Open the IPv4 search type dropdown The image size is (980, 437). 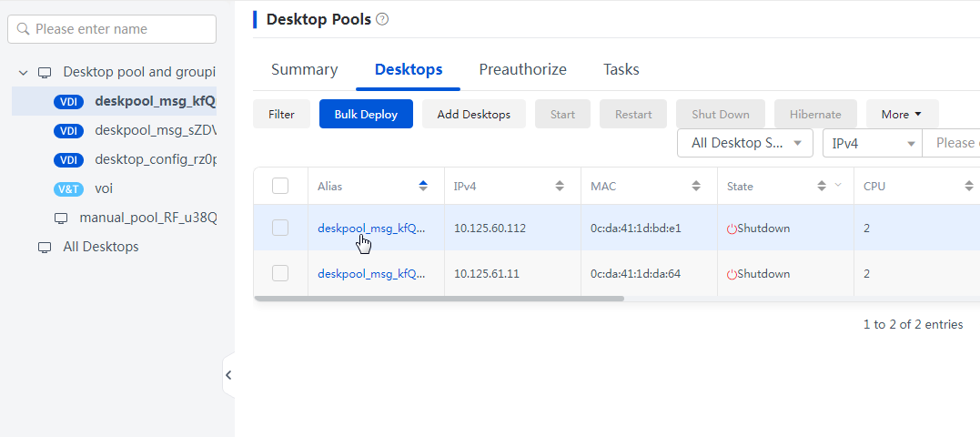click(x=873, y=143)
